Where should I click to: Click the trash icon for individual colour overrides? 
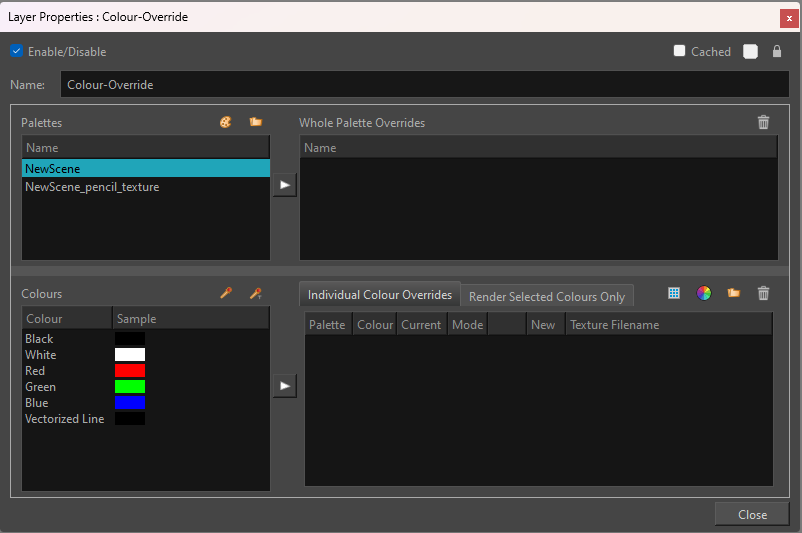[763, 293]
